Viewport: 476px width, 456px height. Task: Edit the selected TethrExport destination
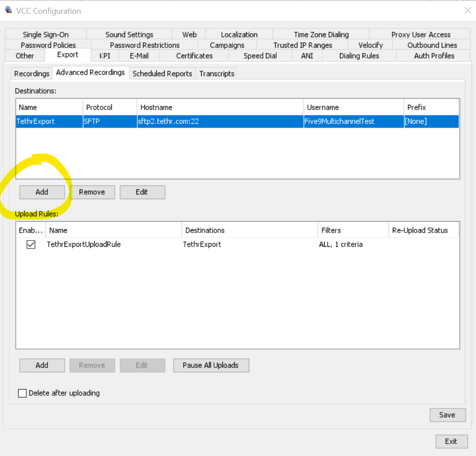click(x=142, y=192)
